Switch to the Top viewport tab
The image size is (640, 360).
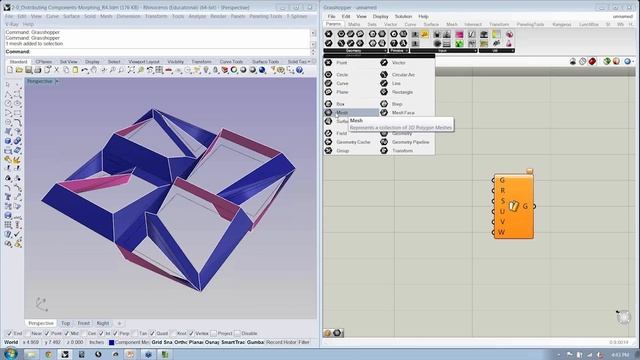click(65, 323)
